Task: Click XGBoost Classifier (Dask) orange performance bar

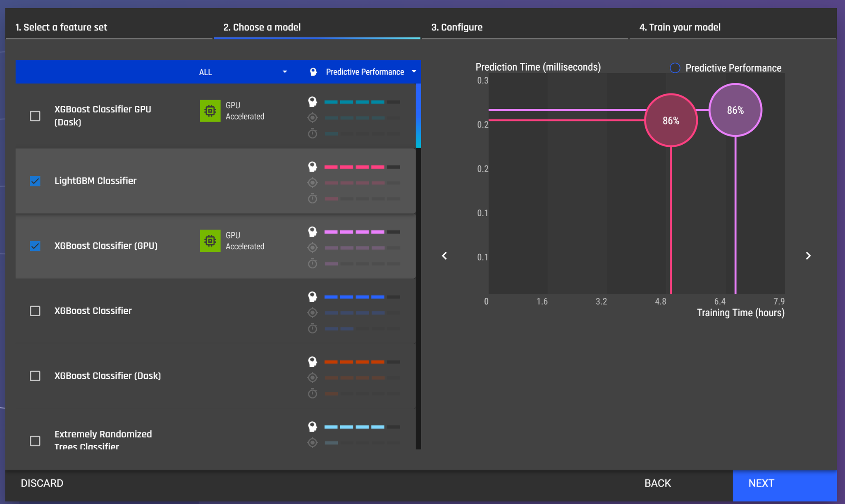Action: click(x=362, y=362)
